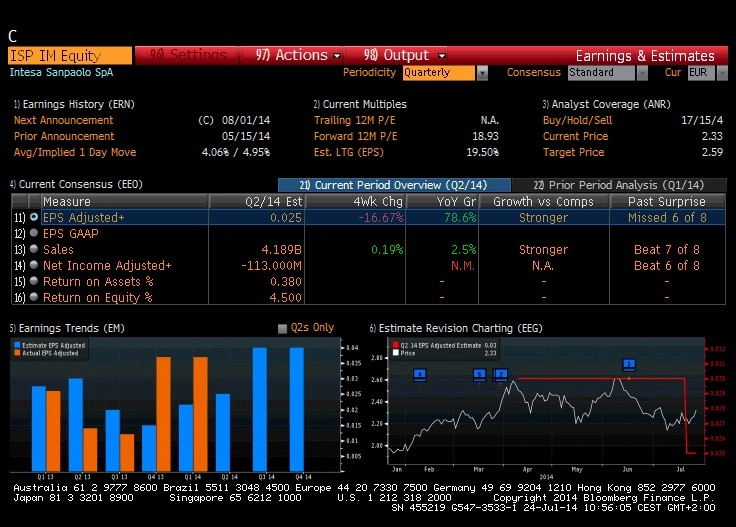This screenshot has width=736, height=527.
Task: Click the Est. LTG (EPS) value 19.50%
Action: [483, 152]
